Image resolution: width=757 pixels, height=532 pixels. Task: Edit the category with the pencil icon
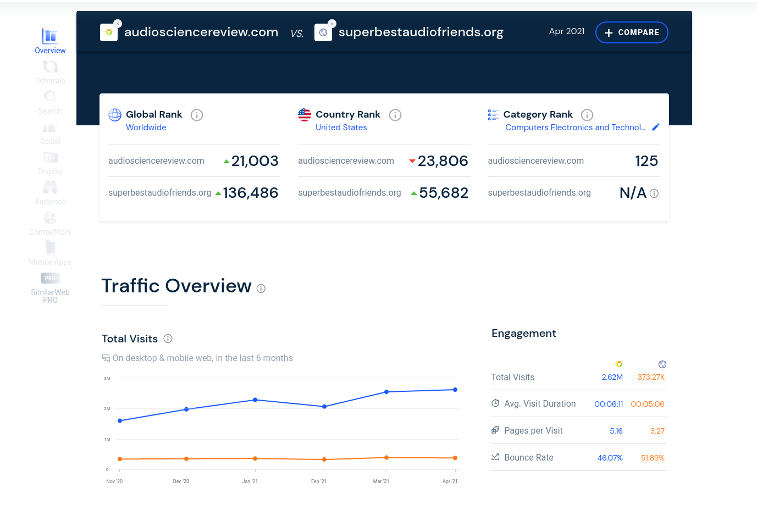pos(655,127)
